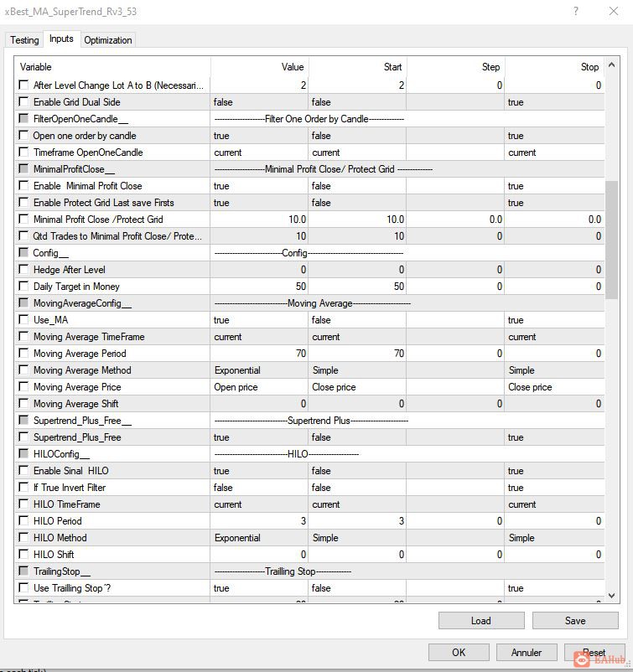Open HILO TimeFrame value dropdown
The image size is (633, 672).
pos(259,504)
